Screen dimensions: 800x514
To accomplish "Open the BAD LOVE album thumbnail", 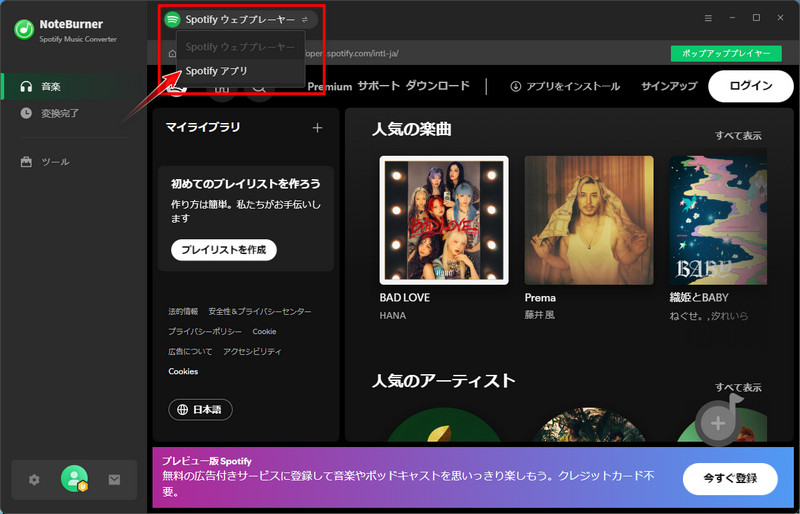I will click(x=444, y=220).
